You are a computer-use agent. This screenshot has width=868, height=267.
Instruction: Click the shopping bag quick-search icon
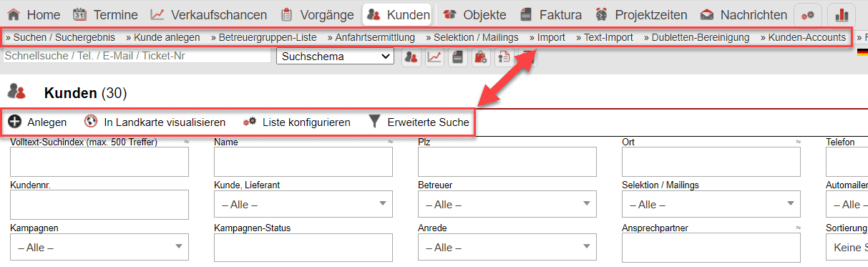click(x=481, y=57)
